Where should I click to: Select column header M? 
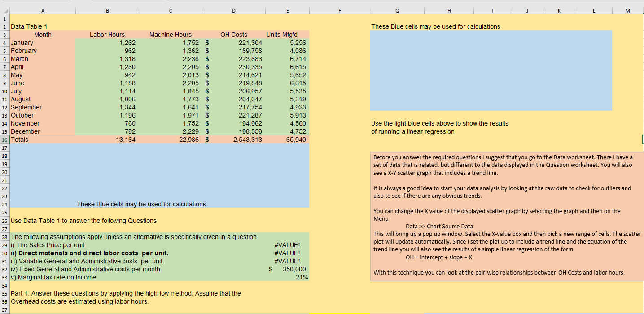pos(627,10)
